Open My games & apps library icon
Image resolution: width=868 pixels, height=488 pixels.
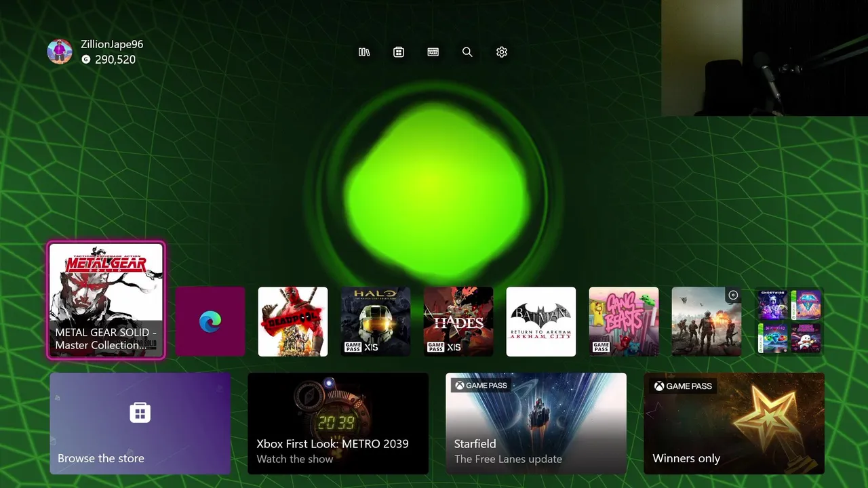[x=364, y=52]
